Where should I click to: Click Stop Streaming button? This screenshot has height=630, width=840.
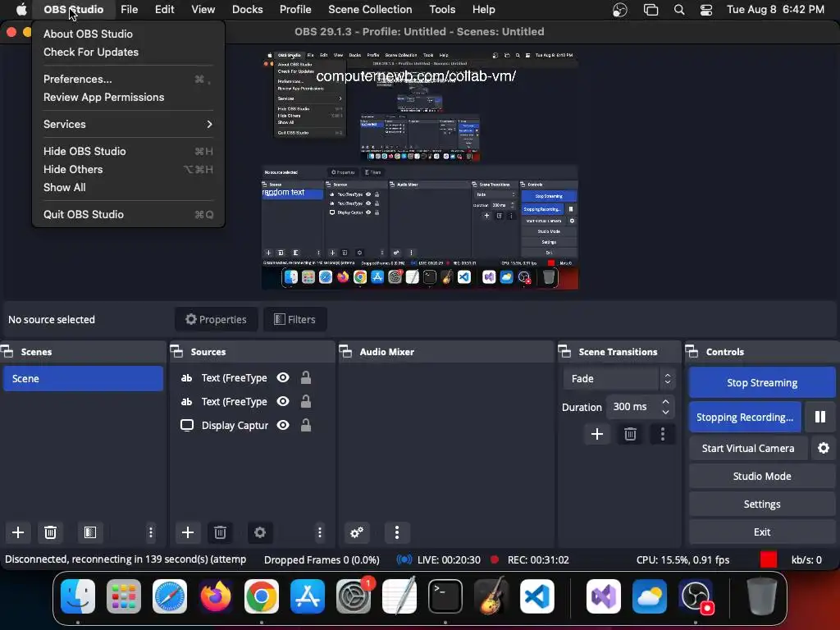click(762, 382)
